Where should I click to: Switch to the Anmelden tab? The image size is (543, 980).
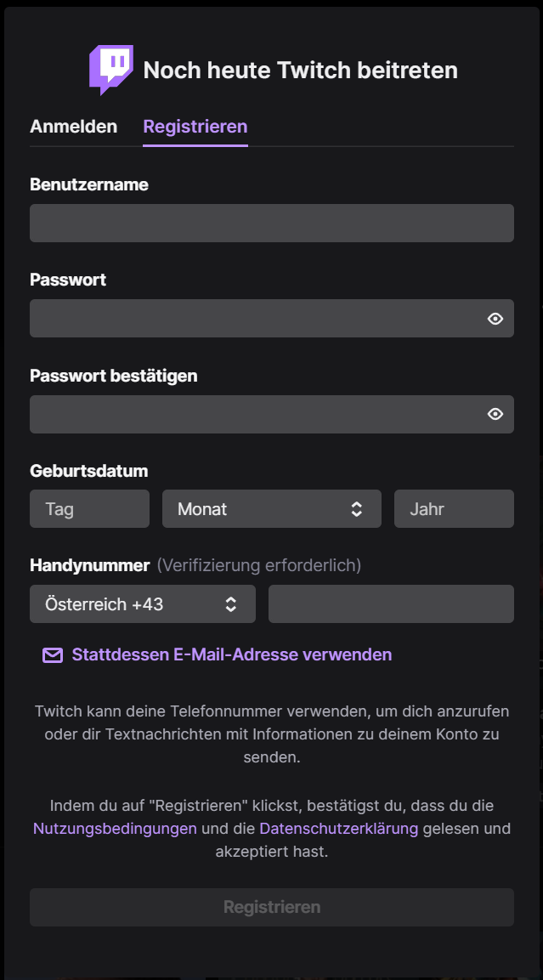pyautogui.click(x=73, y=126)
